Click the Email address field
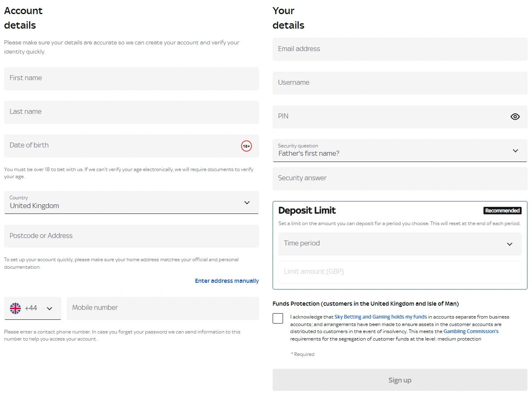This screenshot has height=395, width=532. (x=400, y=49)
